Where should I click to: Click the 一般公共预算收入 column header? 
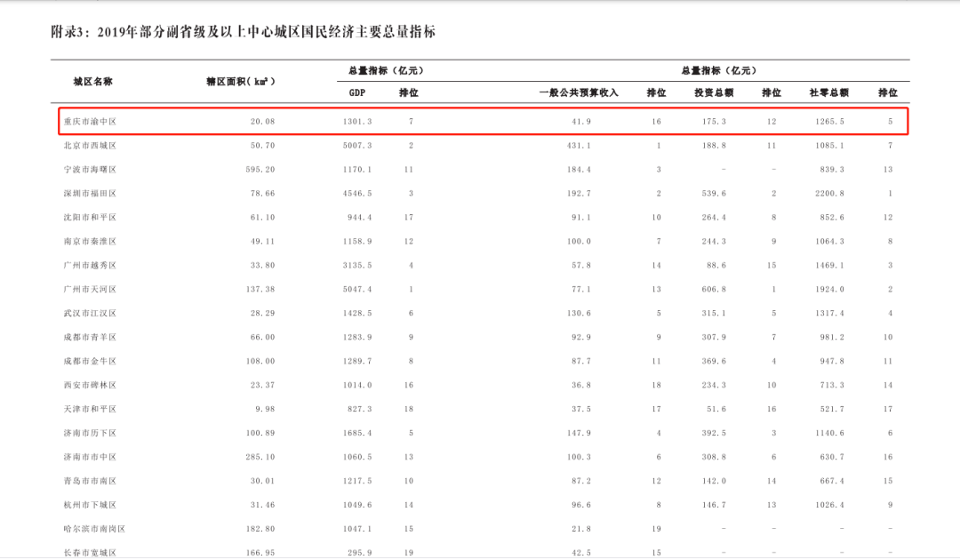(x=579, y=92)
